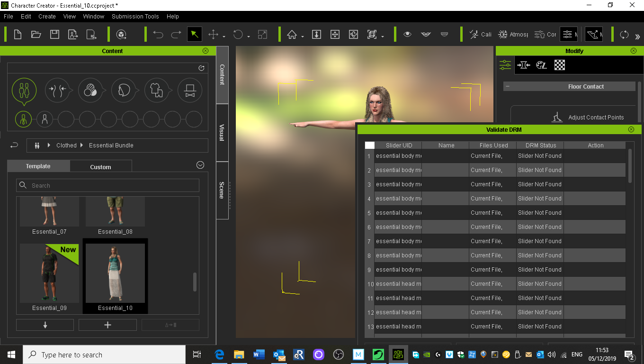Click the export to iClone icon

91,35
